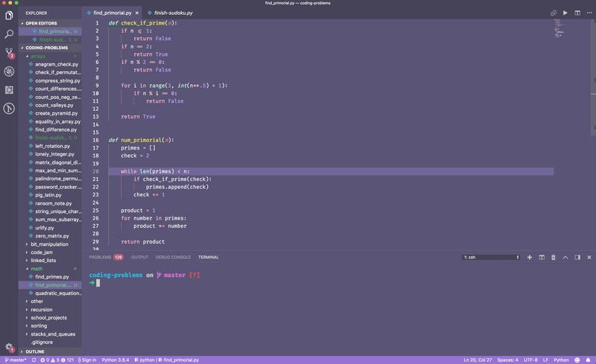Viewport: 596px width, 364px height.
Task: Expand the recursion folder
Action: tap(50, 310)
